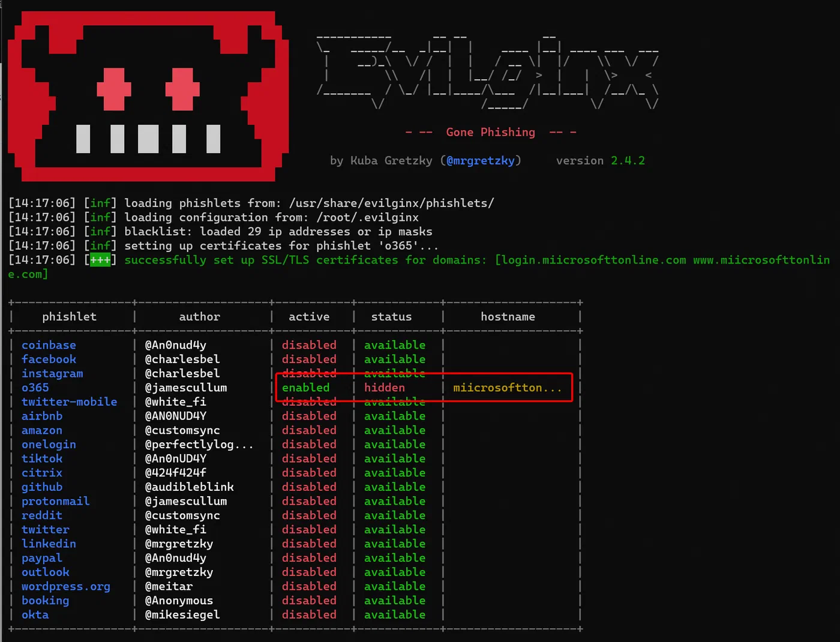Click the 'active' column header
Screen dimensions: 840x642
click(309, 317)
